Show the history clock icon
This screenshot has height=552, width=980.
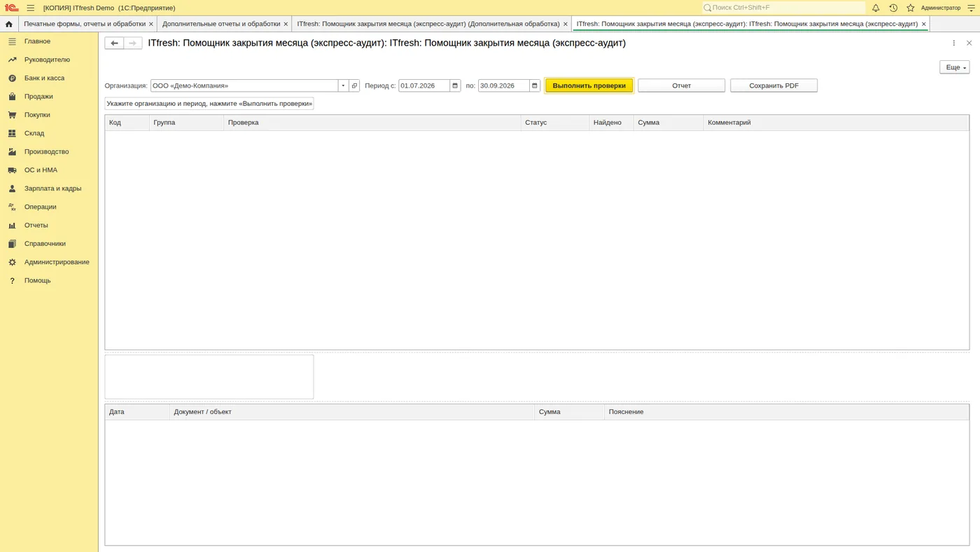(893, 8)
